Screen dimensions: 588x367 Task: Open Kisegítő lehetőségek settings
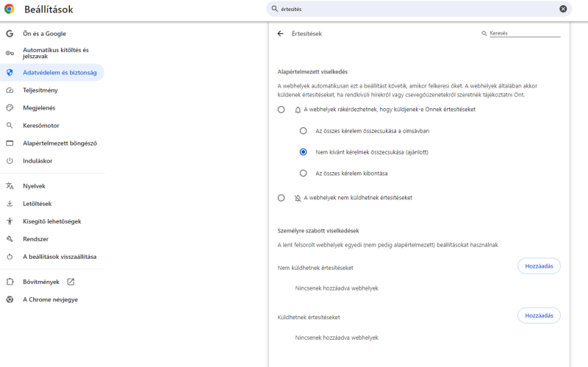click(52, 221)
